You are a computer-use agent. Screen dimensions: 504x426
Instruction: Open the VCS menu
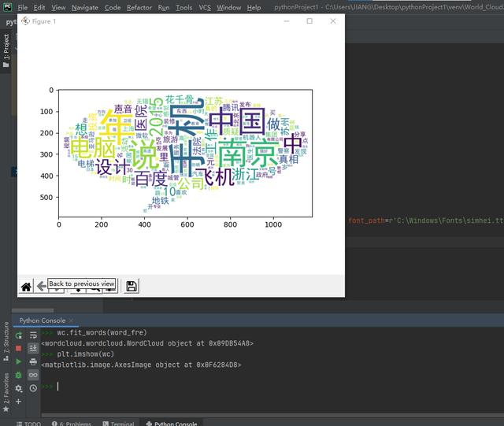[205, 7]
